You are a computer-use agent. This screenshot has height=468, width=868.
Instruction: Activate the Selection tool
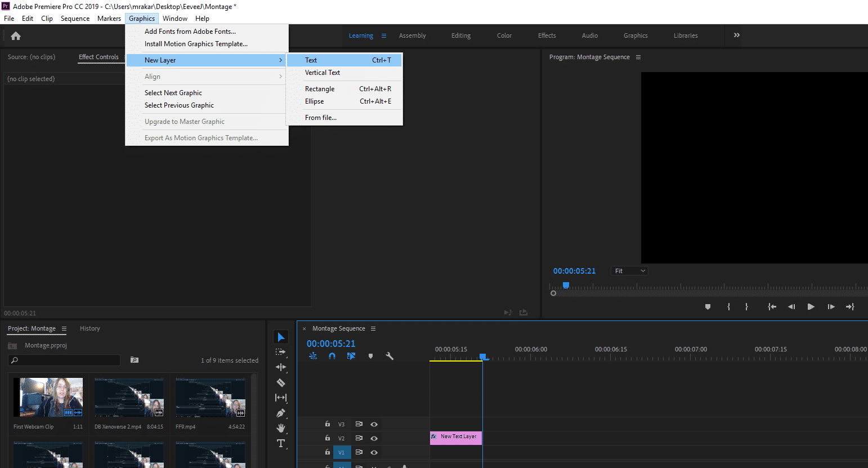281,336
